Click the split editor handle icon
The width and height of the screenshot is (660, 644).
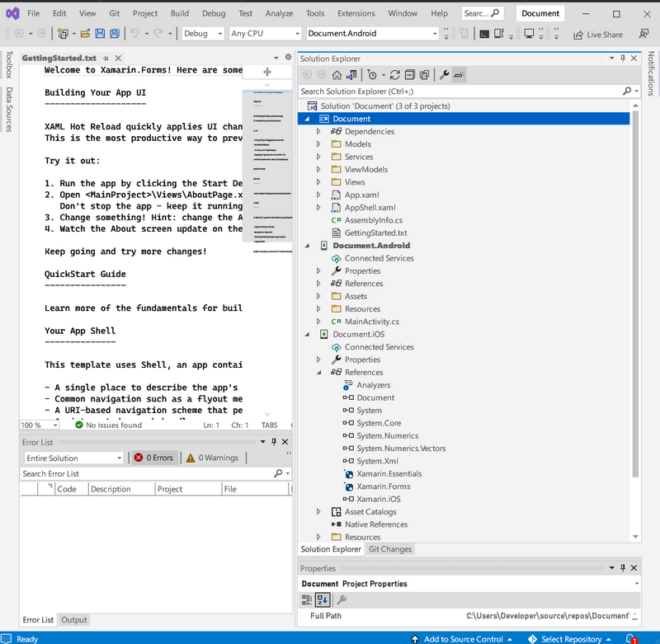click(x=266, y=72)
